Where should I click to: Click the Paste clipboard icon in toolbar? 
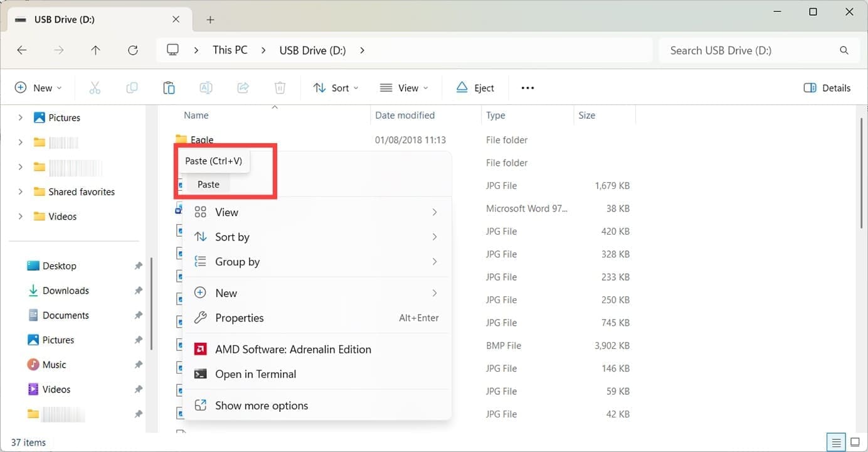(x=169, y=88)
